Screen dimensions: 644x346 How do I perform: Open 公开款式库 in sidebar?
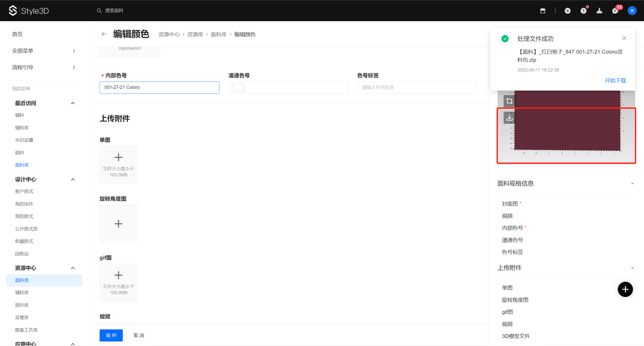pos(26,229)
